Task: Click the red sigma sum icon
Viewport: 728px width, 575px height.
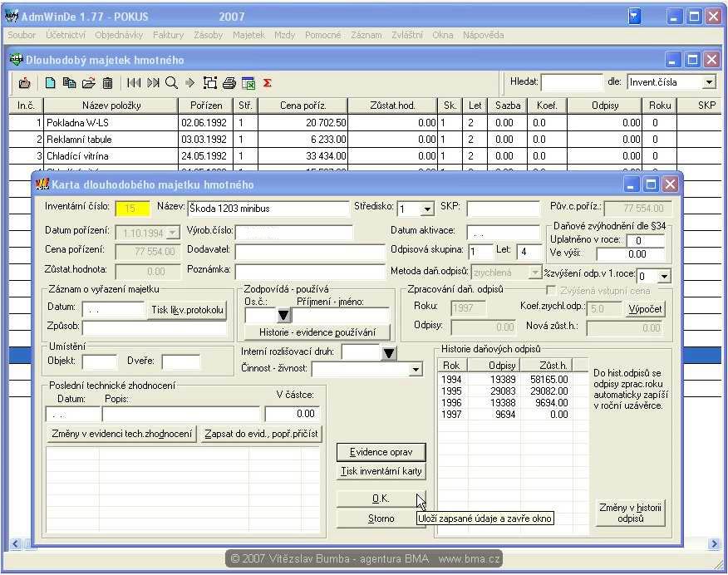Action: click(x=267, y=83)
